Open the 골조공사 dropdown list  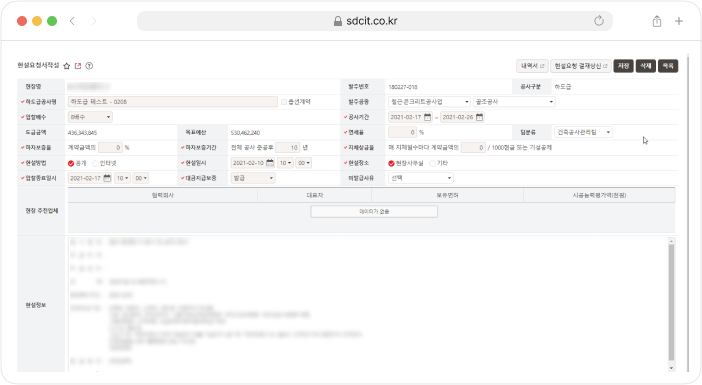[x=514, y=102]
